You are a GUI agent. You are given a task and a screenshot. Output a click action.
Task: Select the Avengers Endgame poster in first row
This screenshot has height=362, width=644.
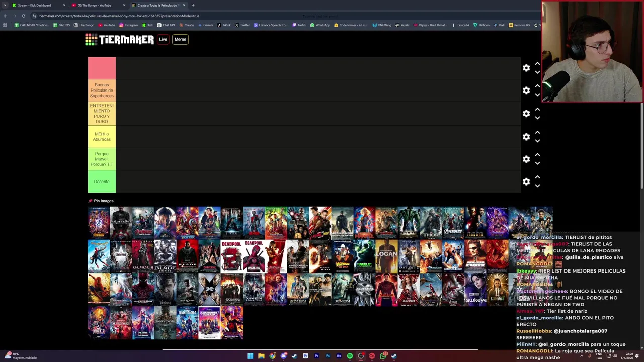tap(497, 223)
